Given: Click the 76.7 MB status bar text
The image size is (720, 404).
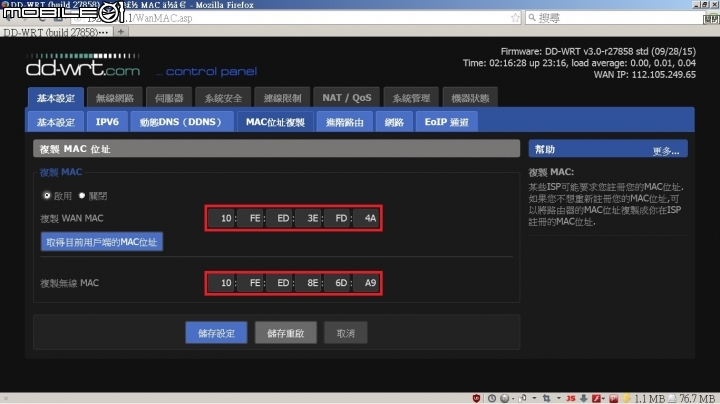Looking at the screenshot, I should pos(698,398).
